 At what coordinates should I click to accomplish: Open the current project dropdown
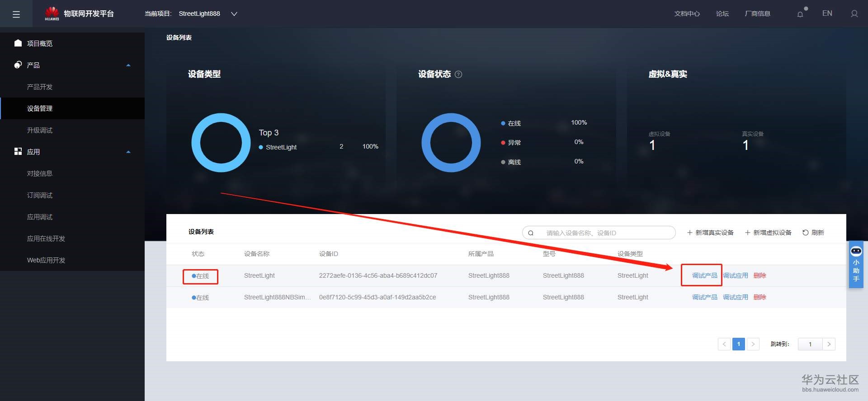(234, 14)
